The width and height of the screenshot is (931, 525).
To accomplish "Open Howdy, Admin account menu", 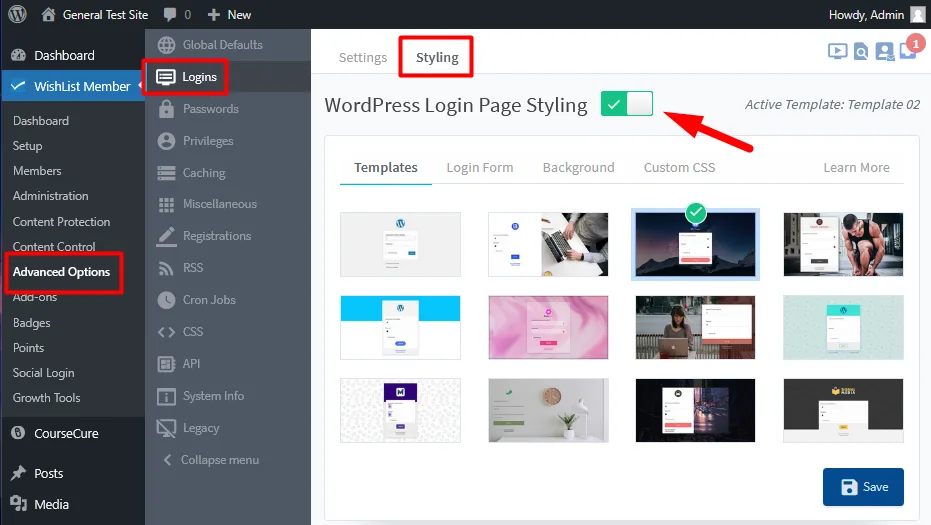I will [866, 14].
